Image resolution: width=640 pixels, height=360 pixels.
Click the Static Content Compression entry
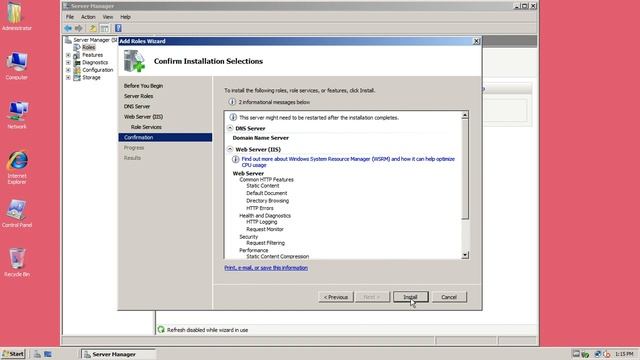coord(278,256)
